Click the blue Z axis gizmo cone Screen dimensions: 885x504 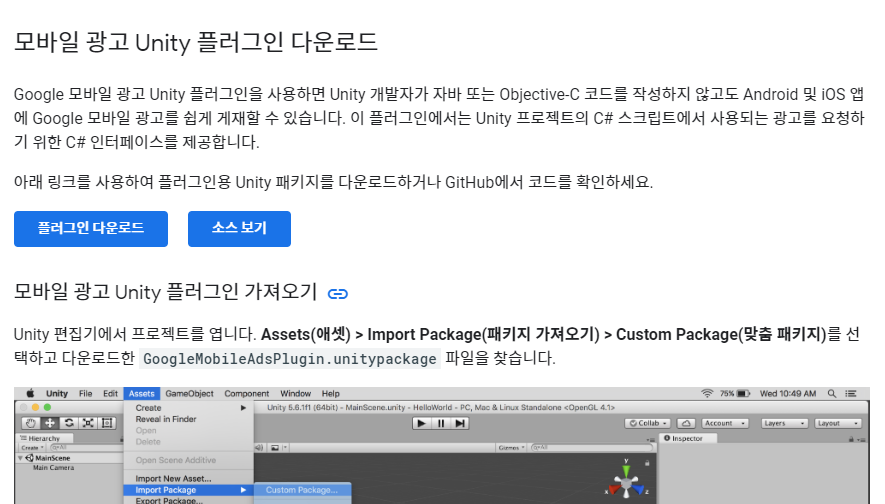(x=638, y=489)
